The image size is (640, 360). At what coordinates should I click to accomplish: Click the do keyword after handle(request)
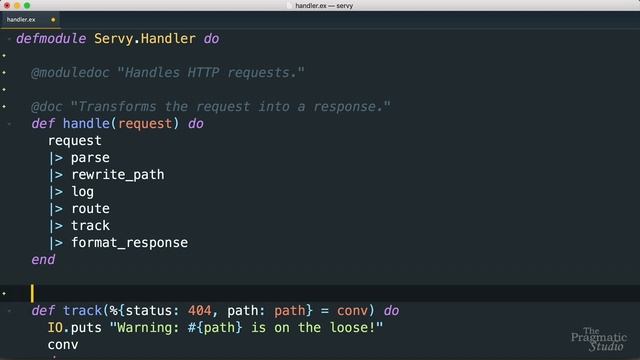(x=196, y=124)
